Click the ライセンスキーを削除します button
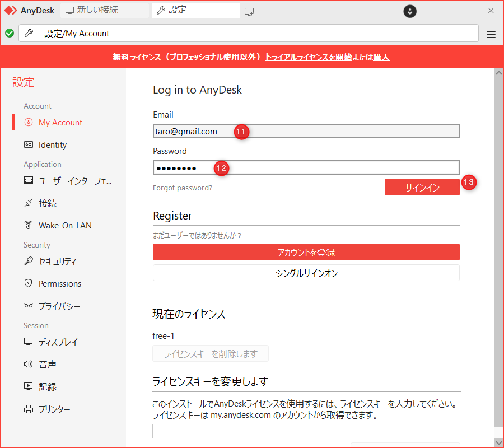 [x=211, y=353]
